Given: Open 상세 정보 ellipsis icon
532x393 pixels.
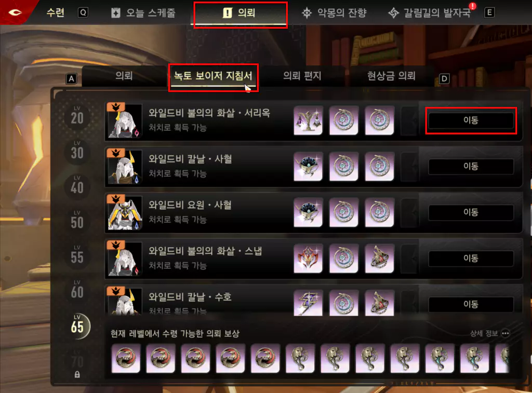Looking at the screenshot, I should point(505,333).
